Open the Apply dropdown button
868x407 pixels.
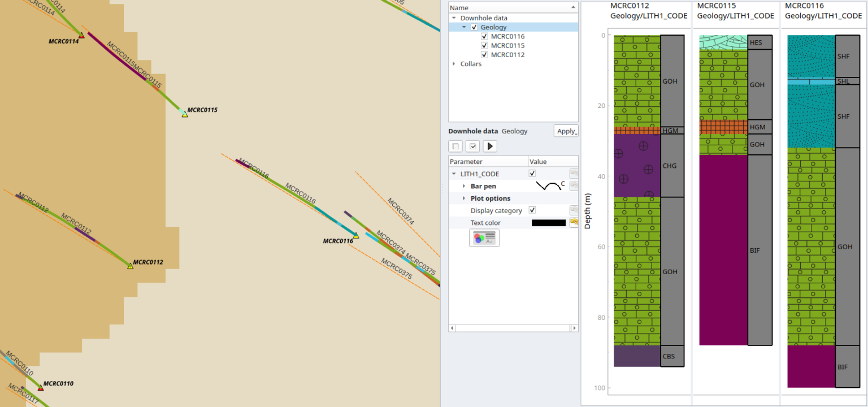pos(566,131)
